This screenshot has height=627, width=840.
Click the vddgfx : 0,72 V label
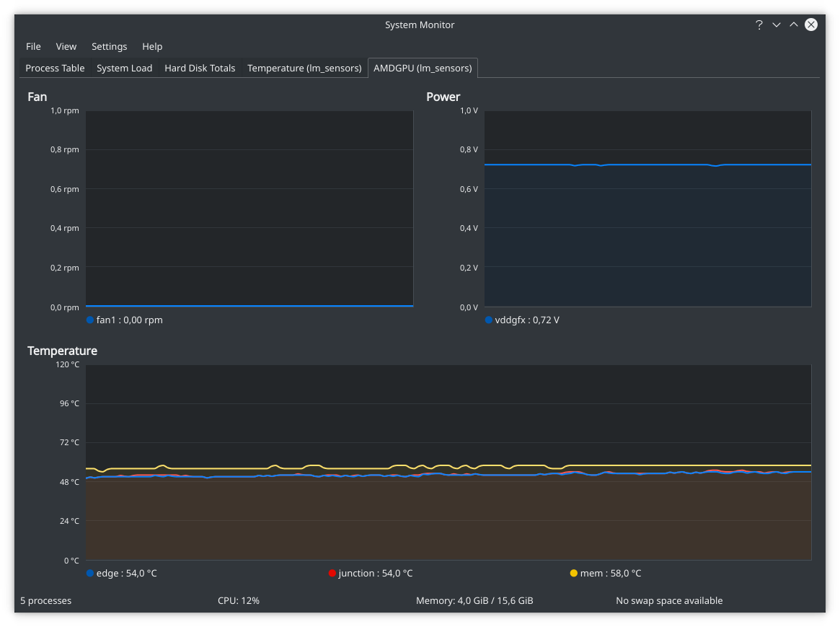pyautogui.click(x=527, y=320)
